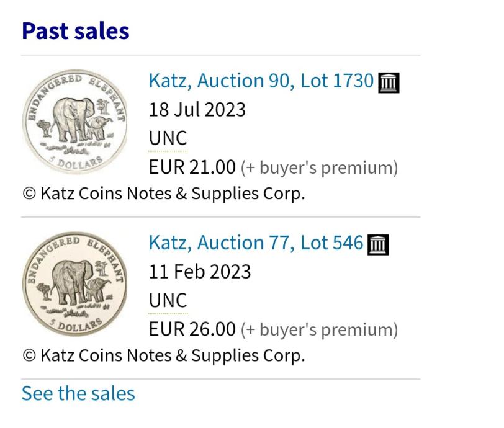Viewport: 504px width, 428px height.
Task: Click See the sales link
Action: 78,394
